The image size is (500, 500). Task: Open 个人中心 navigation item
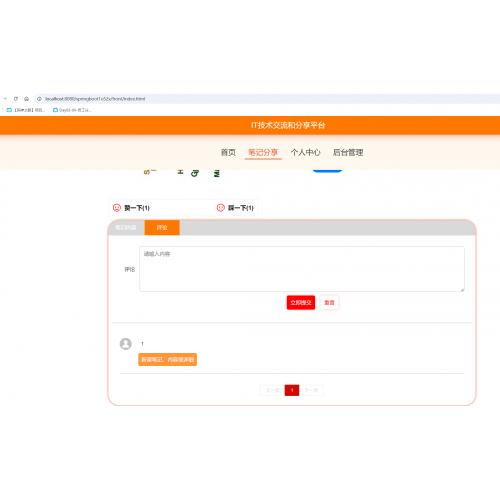[x=305, y=152]
